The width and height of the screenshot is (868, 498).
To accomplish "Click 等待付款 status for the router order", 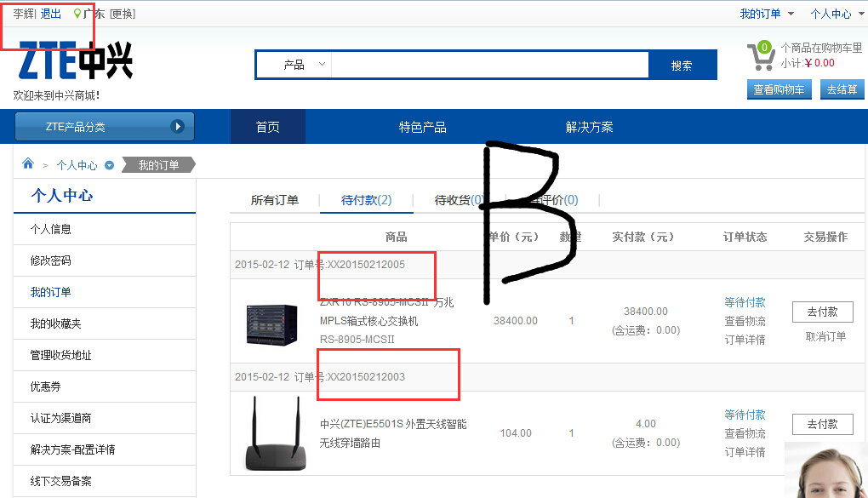I will (x=745, y=415).
